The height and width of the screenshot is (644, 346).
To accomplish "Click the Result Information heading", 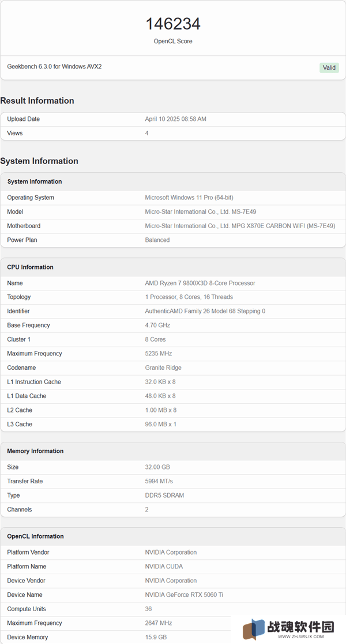I will (x=37, y=101).
